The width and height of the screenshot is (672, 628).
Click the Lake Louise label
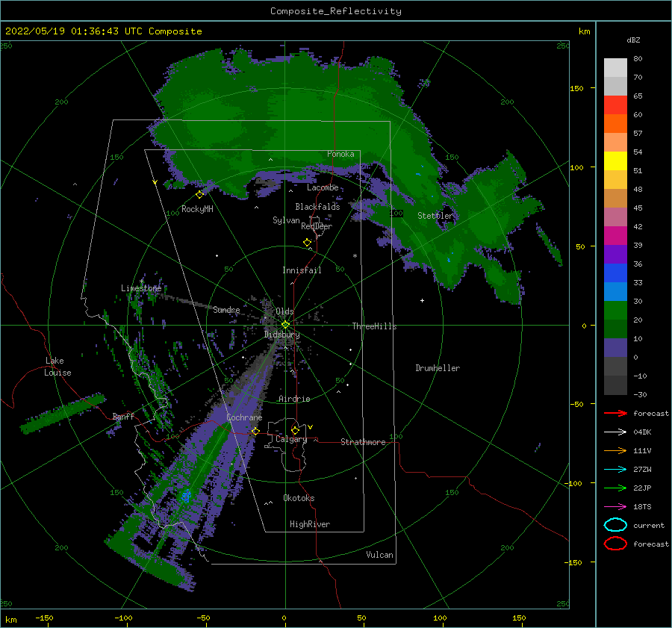[57, 367]
